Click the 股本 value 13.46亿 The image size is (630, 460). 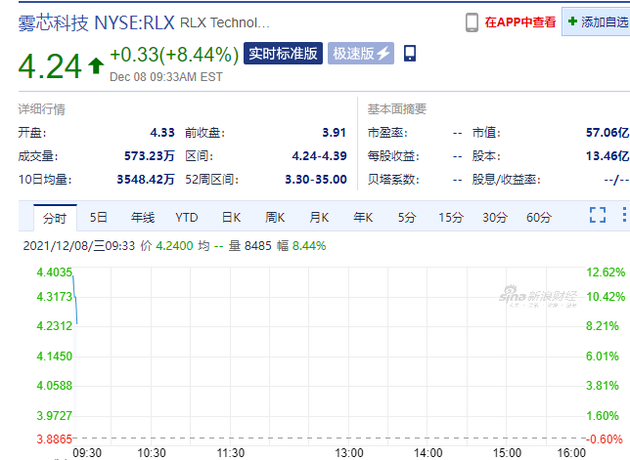point(608,156)
